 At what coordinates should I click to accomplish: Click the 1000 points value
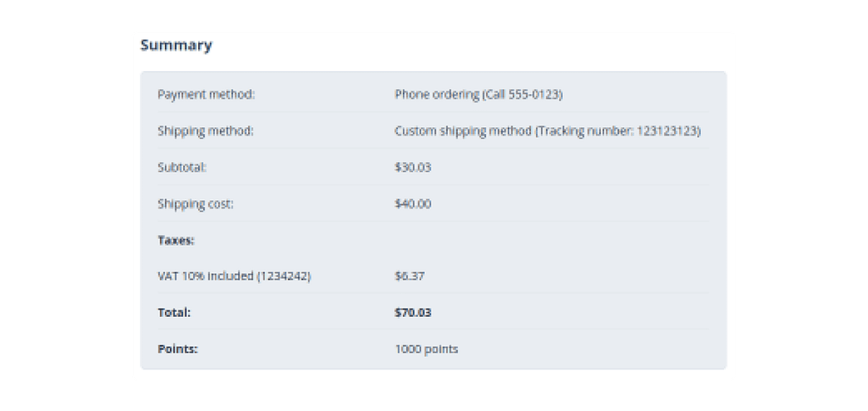426,349
